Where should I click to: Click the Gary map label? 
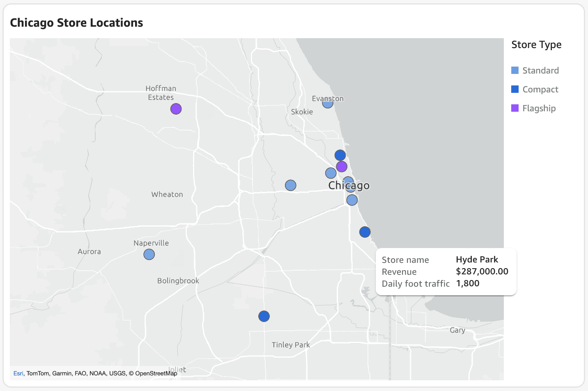pos(457,330)
